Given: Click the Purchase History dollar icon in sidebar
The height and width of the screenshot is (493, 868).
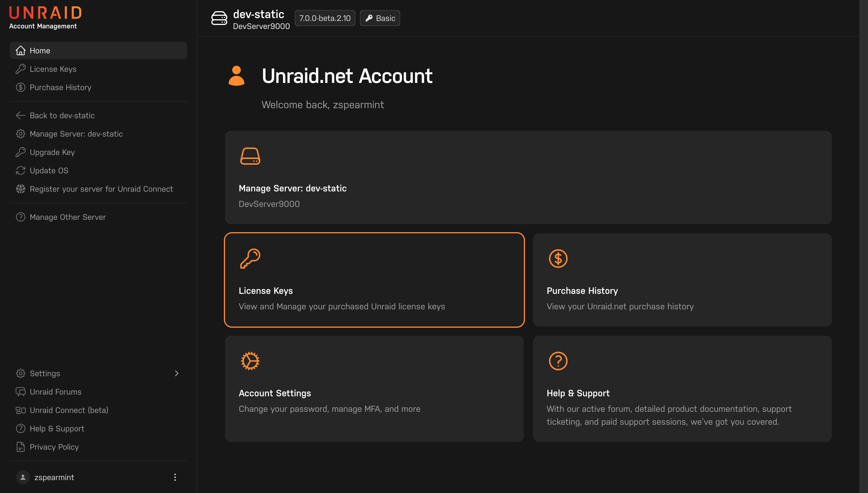Looking at the screenshot, I should tap(21, 87).
